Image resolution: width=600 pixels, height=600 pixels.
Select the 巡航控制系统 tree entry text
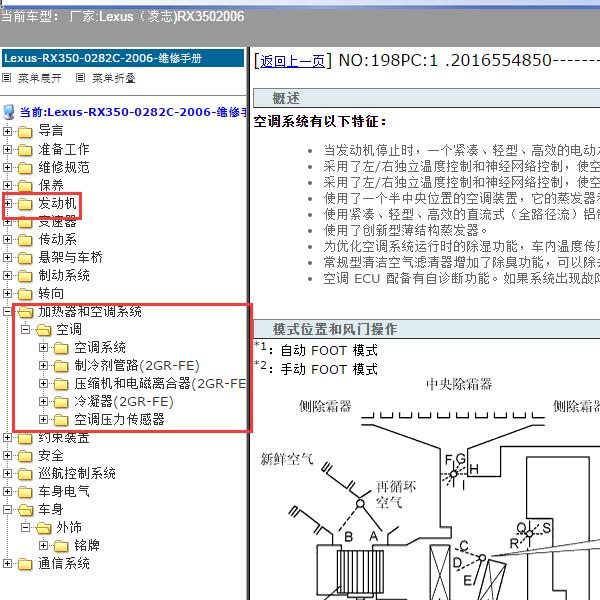[77, 473]
